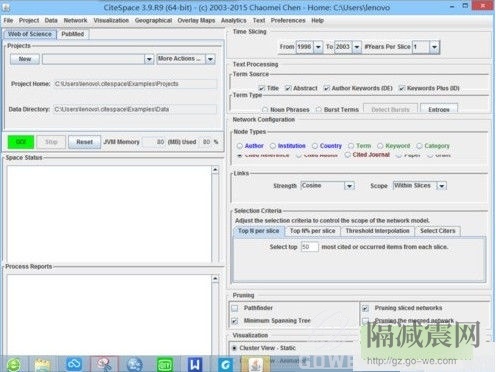Check the Title term source box
This screenshot has width=496, height=372.
coord(262,88)
